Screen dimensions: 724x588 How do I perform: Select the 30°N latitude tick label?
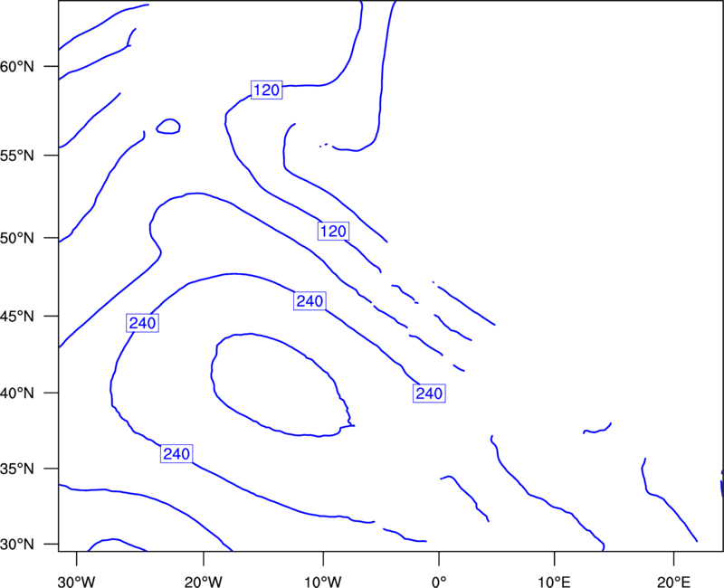pos(17,545)
